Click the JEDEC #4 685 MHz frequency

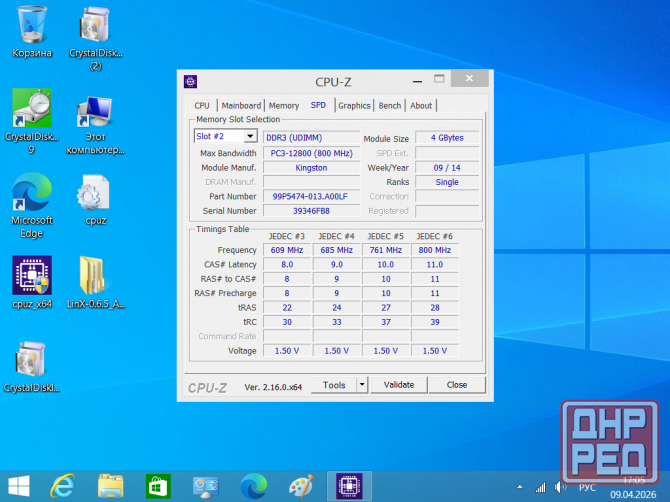click(x=337, y=250)
